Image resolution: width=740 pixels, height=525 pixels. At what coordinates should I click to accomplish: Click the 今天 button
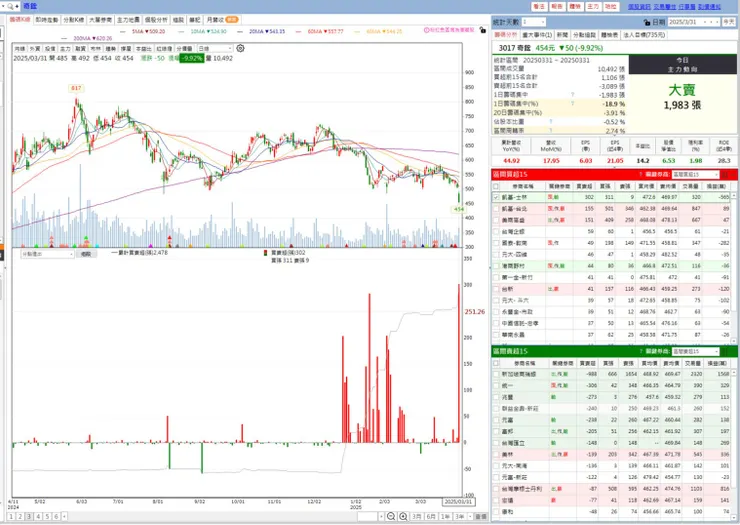pyautogui.click(x=729, y=22)
